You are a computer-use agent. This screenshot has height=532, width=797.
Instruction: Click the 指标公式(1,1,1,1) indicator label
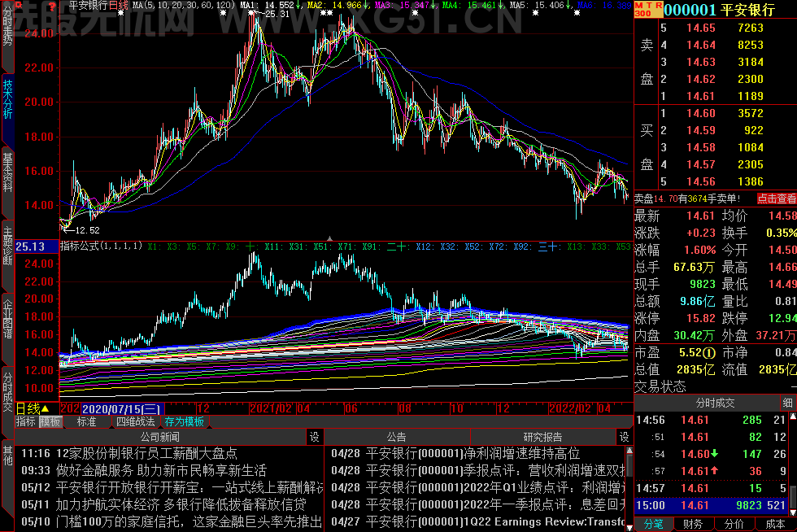pyautogui.click(x=101, y=246)
